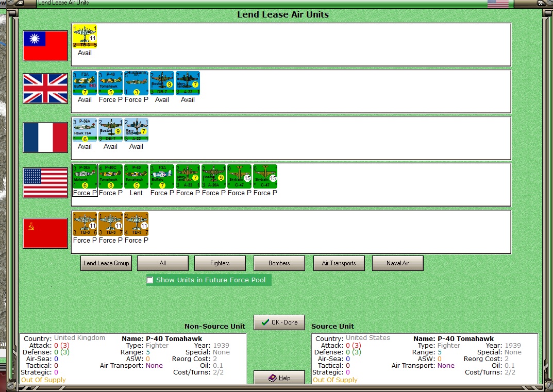This screenshot has height=392, width=553.
Task: Choose the US F2A Buffalo fighter
Action: 162,177
